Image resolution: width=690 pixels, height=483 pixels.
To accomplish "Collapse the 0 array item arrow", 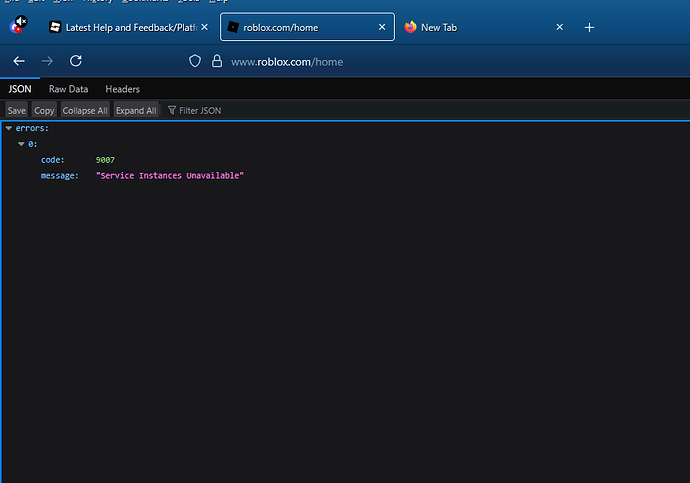I will [21, 144].
